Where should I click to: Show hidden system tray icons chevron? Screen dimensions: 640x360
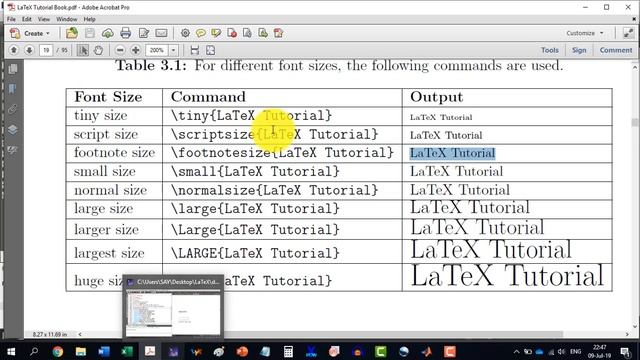516,351
